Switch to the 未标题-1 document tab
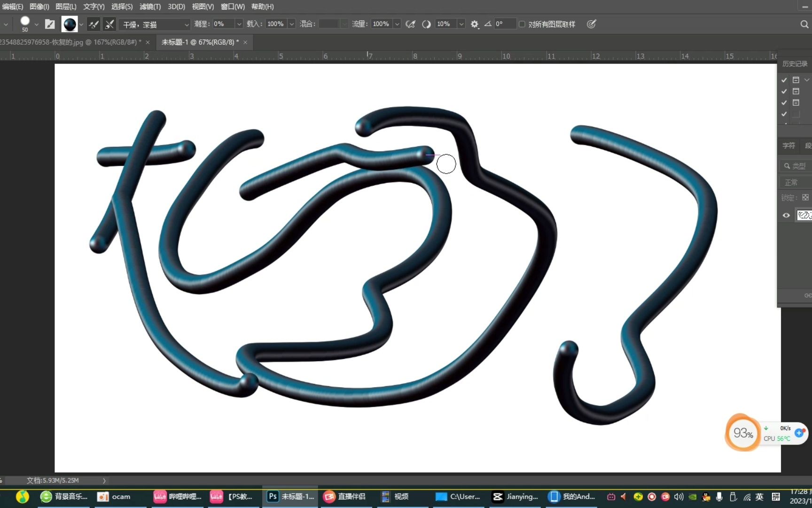Image resolution: width=812 pixels, height=508 pixels. click(197, 42)
